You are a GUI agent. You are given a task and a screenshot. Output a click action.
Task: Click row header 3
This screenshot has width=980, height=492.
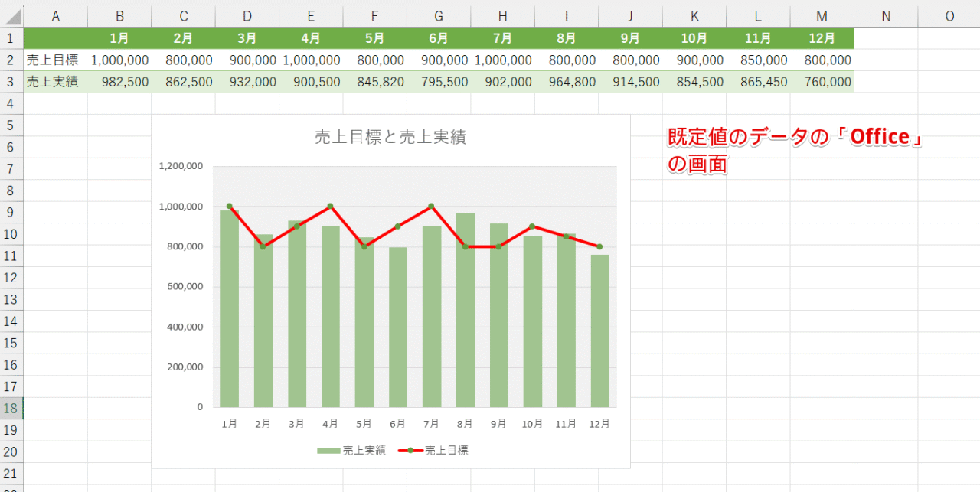[11, 82]
